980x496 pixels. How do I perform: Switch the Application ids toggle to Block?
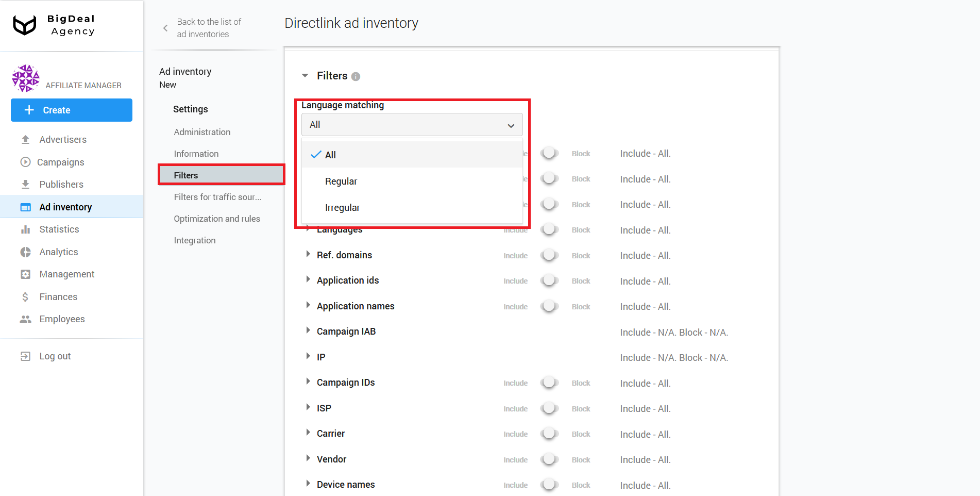pyautogui.click(x=549, y=280)
